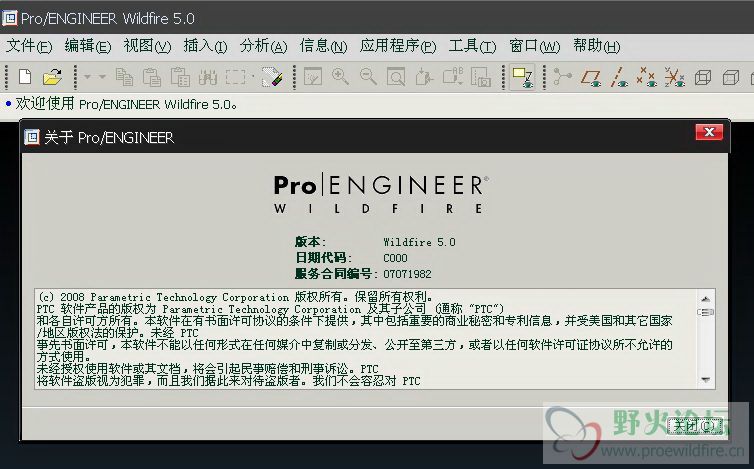The height and width of the screenshot is (469, 754).
Task: Click the greyed-out Paste clipboard icon
Action: pyautogui.click(x=152, y=77)
